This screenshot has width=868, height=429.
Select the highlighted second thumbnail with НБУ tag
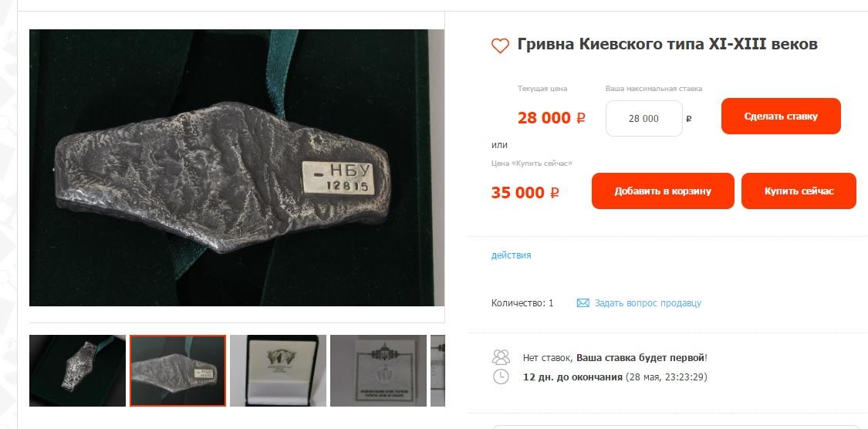(x=177, y=370)
